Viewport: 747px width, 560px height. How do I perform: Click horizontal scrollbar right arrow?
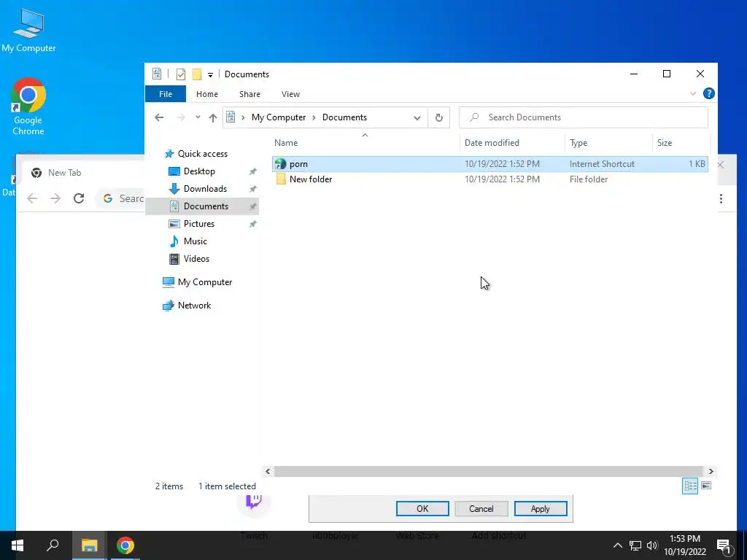(711, 472)
